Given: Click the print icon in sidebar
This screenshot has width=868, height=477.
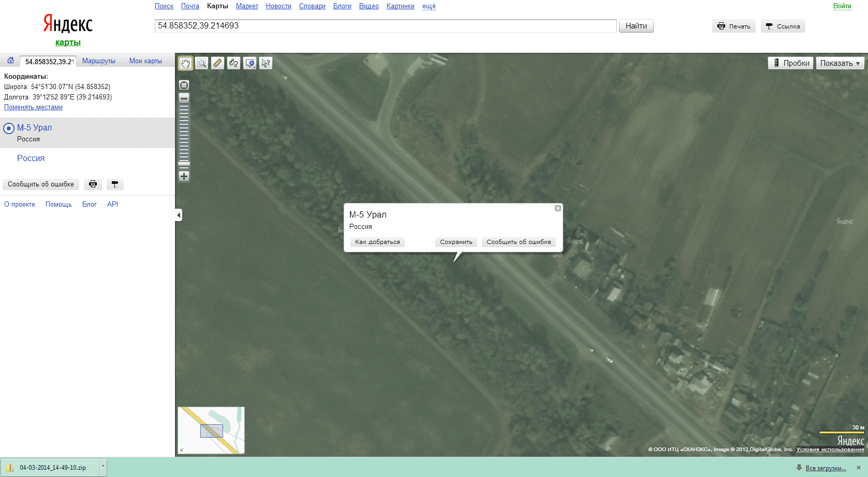Looking at the screenshot, I should 93,184.
